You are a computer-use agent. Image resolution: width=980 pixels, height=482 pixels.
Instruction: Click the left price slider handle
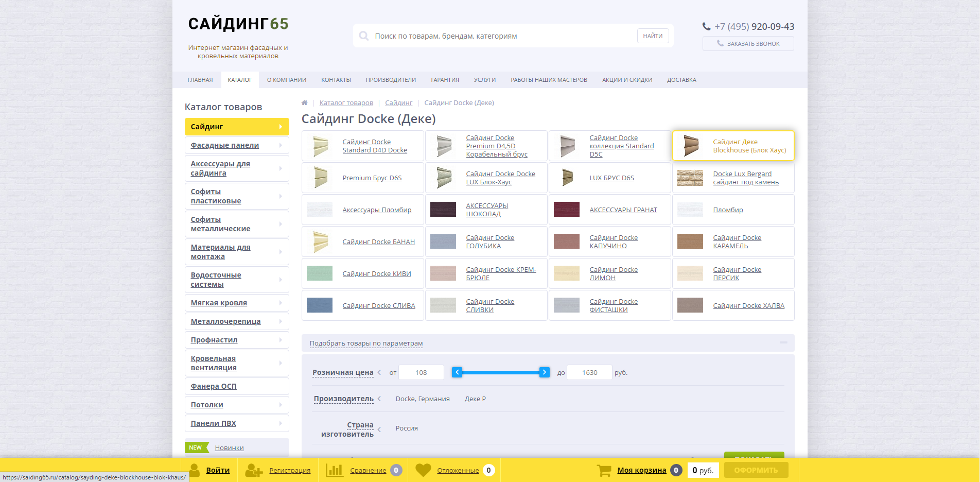(x=457, y=372)
